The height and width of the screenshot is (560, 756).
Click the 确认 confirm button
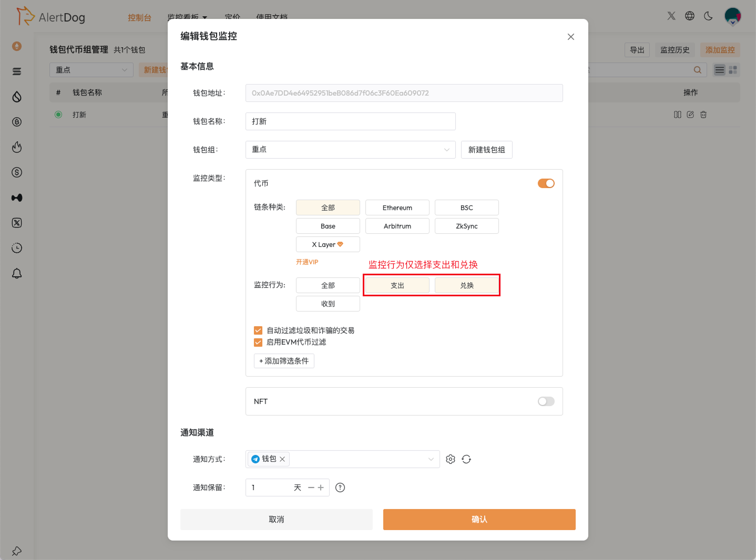pyautogui.click(x=479, y=519)
